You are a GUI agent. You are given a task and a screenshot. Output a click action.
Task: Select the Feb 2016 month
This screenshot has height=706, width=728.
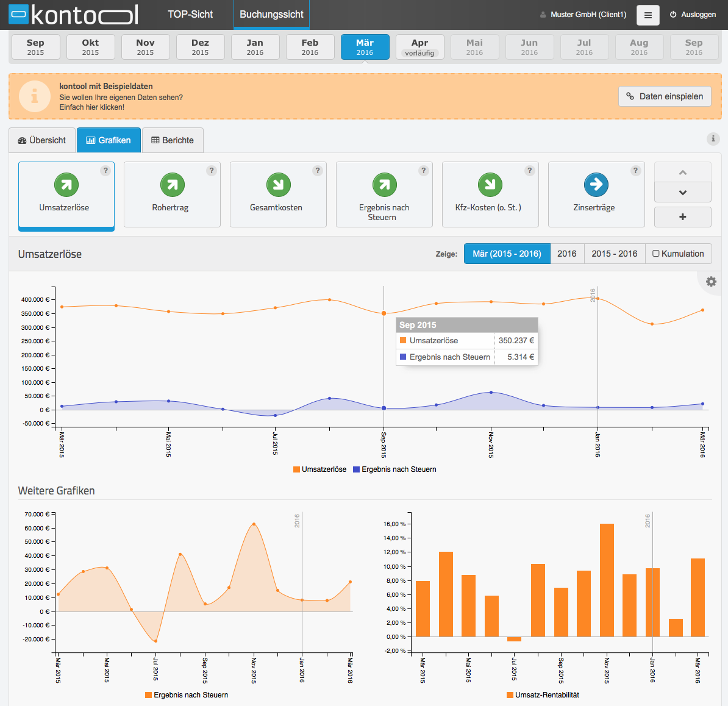[310, 47]
